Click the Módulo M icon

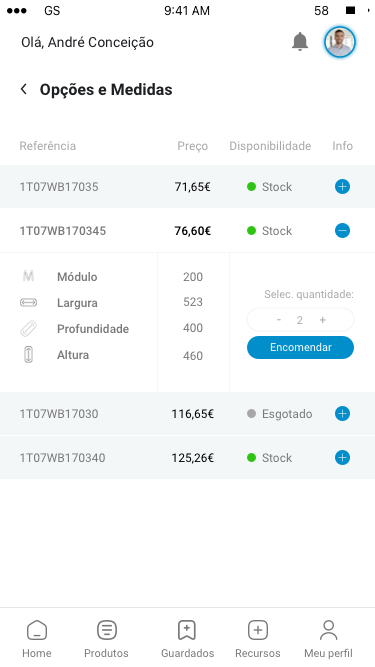[x=28, y=276]
